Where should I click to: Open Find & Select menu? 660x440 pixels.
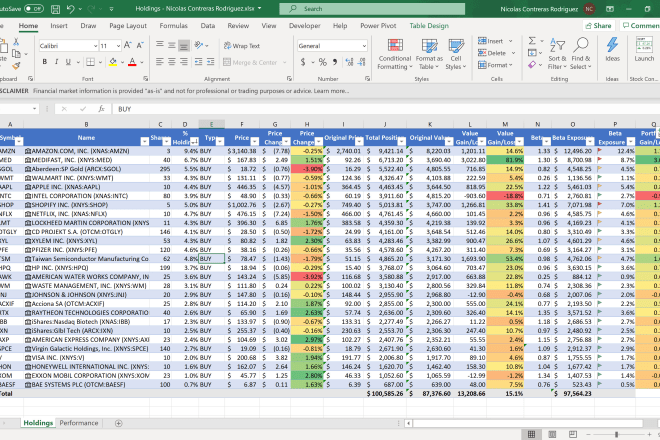click(x=581, y=54)
